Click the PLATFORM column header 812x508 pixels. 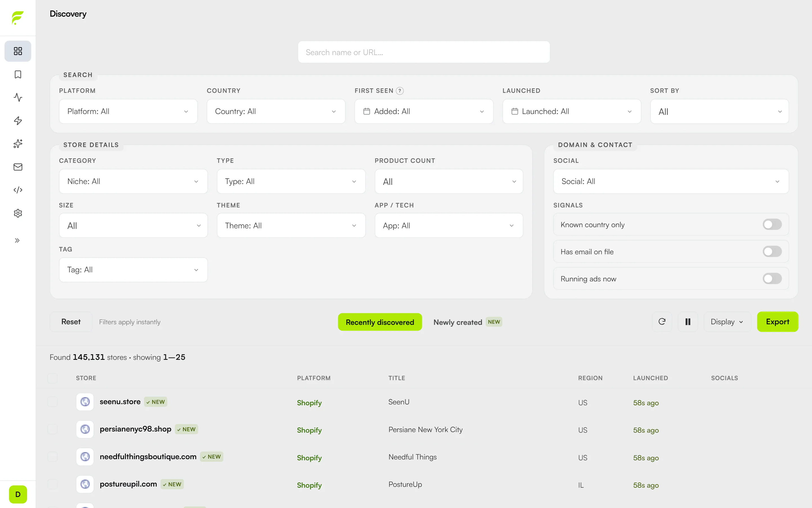tap(314, 378)
